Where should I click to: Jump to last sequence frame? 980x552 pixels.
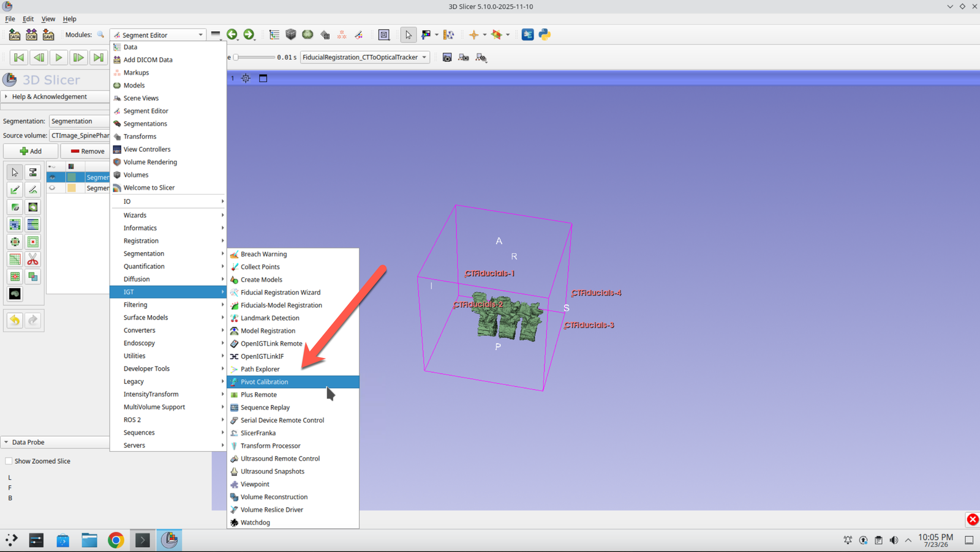pos(98,58)
